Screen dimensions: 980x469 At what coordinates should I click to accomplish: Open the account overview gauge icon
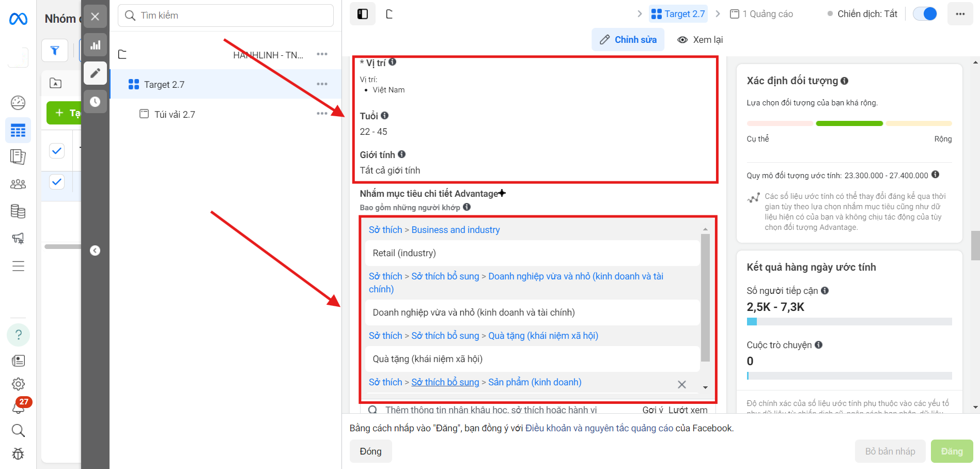coord(18,103)
